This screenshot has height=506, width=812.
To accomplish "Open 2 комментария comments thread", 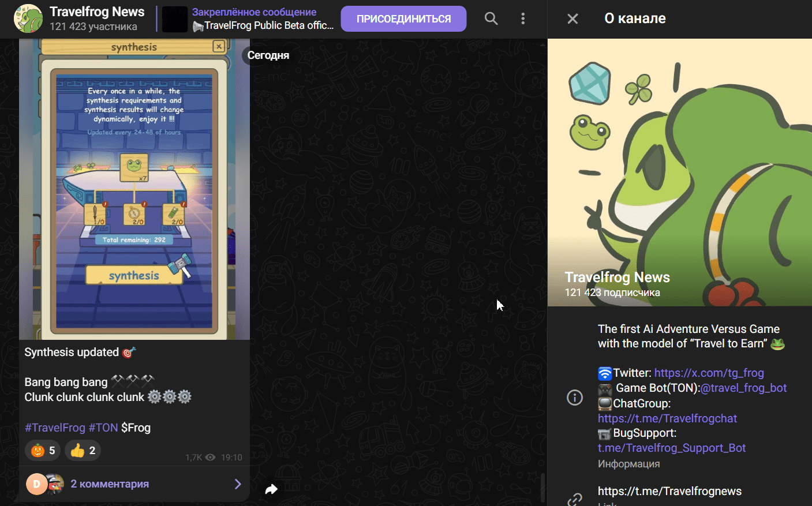I will pos(110,484).
